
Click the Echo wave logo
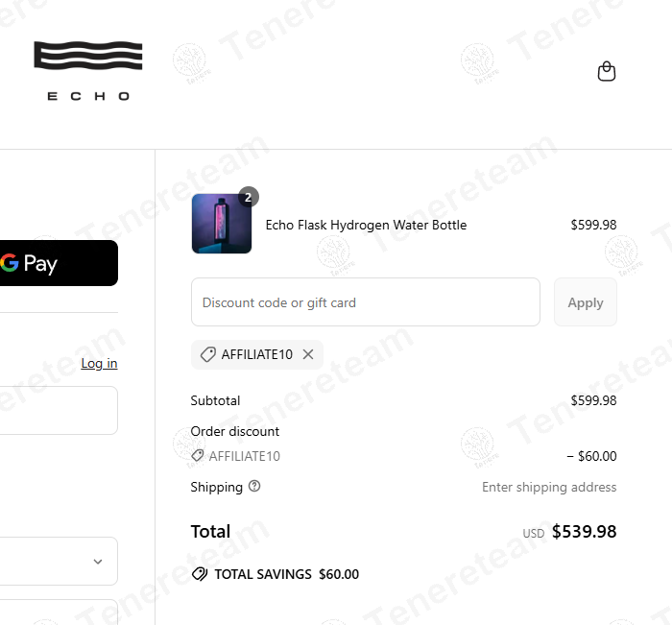coord(87,70)
